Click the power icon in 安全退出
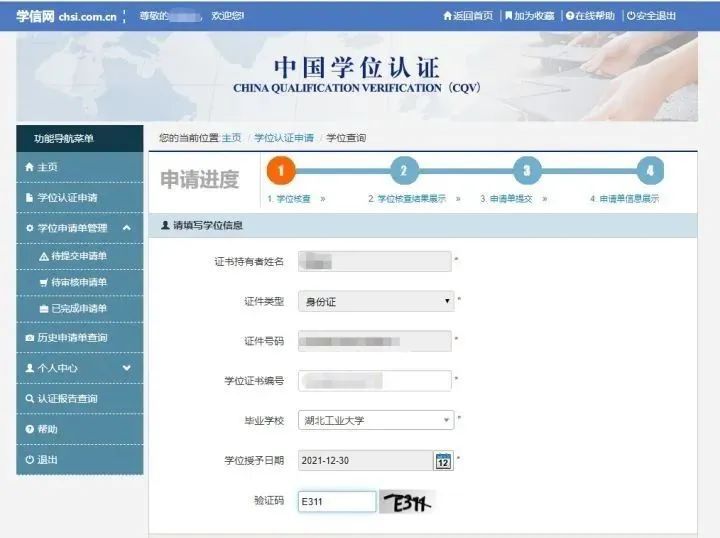 coord(631,16)
